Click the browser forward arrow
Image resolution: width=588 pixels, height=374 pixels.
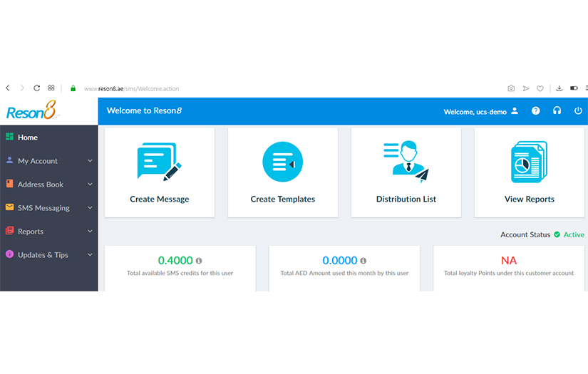point(22,88)
